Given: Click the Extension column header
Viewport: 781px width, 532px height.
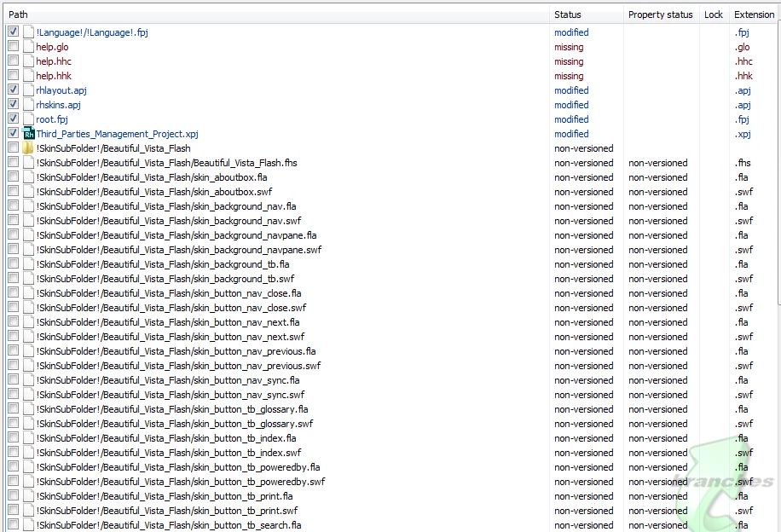Looking at the screenshot, I should (754, 14).
